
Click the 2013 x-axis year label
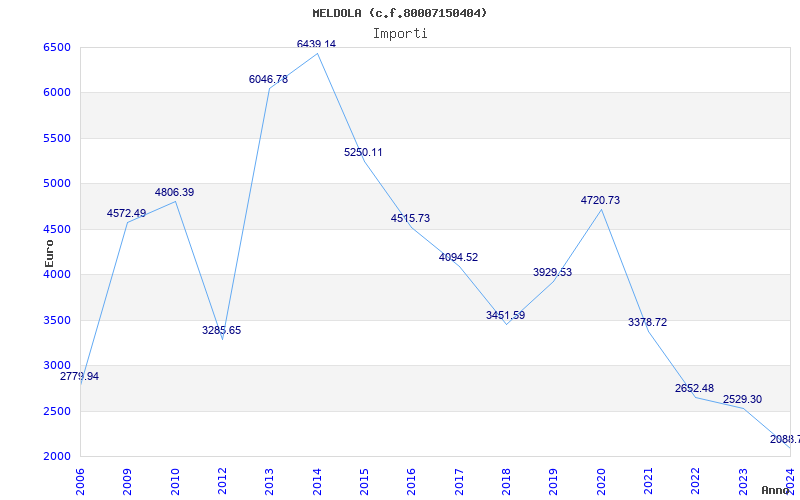[269, 482]
